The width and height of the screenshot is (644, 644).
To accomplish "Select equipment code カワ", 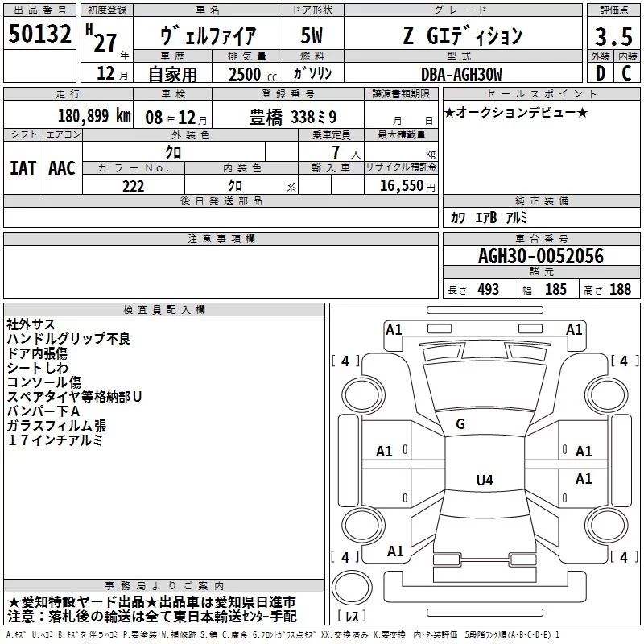I will point(457,217).
